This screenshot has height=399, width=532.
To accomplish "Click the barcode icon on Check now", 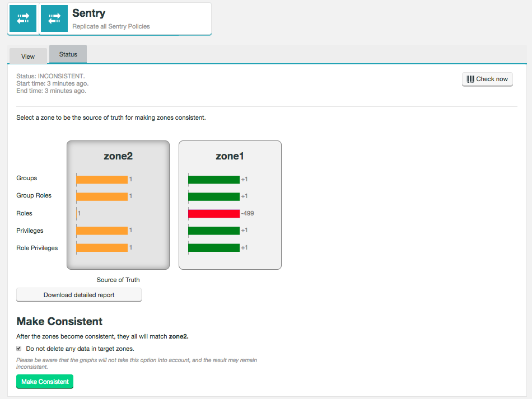I will [470, 79].
